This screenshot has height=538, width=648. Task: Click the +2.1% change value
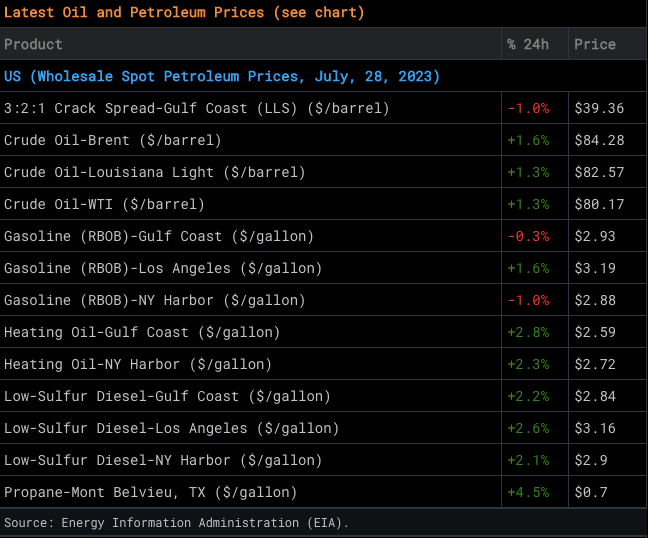(528, 460)
